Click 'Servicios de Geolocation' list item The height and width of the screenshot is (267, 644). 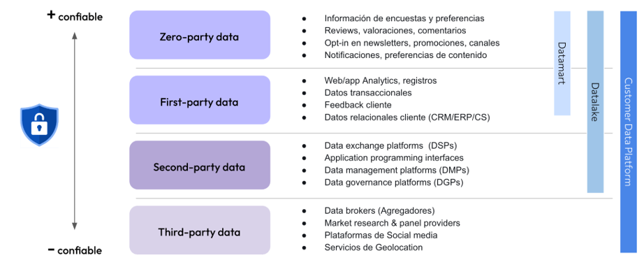click(374, 247)
